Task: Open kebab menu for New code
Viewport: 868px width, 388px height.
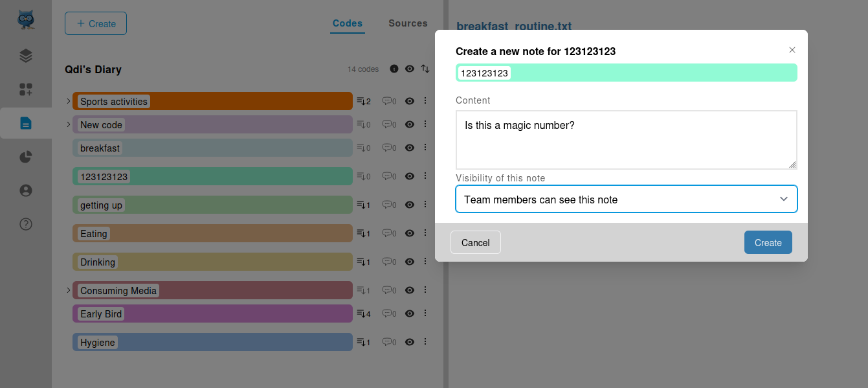Action: pos(425,124)
